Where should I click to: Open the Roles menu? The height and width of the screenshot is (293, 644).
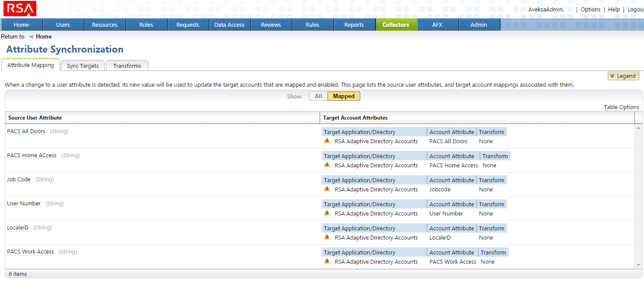[x=146, y=25]
